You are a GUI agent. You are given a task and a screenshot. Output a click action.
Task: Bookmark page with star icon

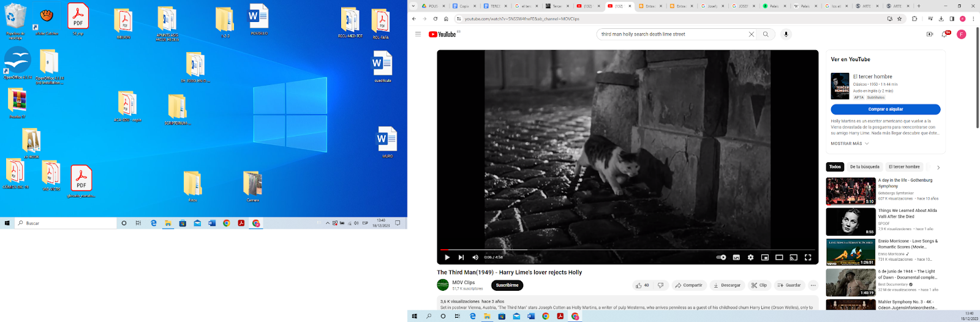pos(899,19)
